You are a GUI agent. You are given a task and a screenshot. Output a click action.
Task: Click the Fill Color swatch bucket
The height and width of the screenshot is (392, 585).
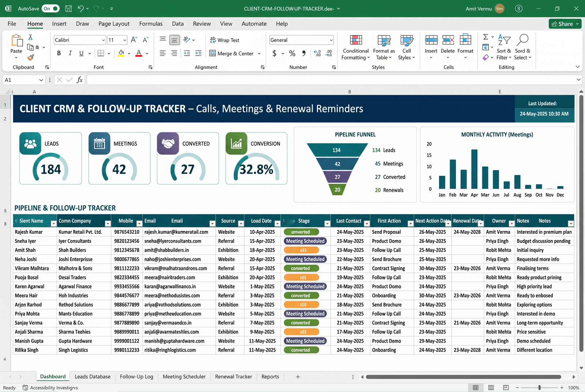point(121,53)
